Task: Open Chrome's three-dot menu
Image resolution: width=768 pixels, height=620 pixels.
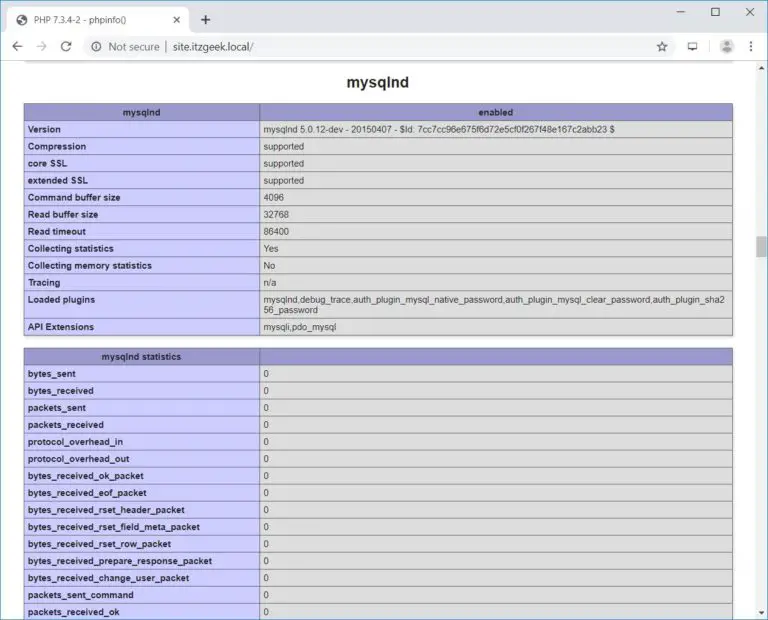Action: coord(751,46)
